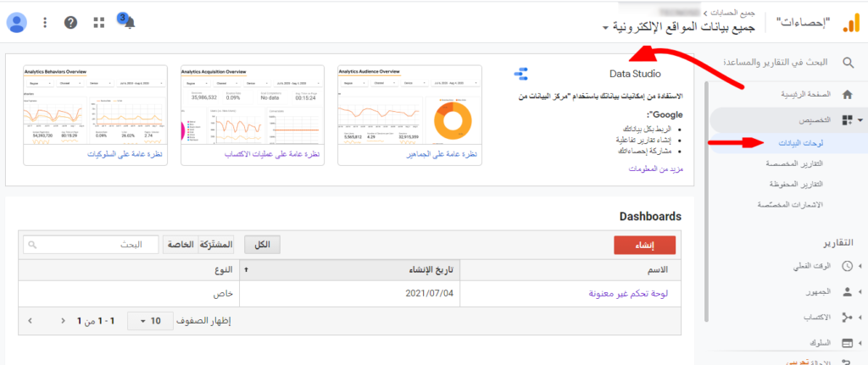Click the customization icon next to التخصيص
The image size is (868, 365).
tap(847, 120)
